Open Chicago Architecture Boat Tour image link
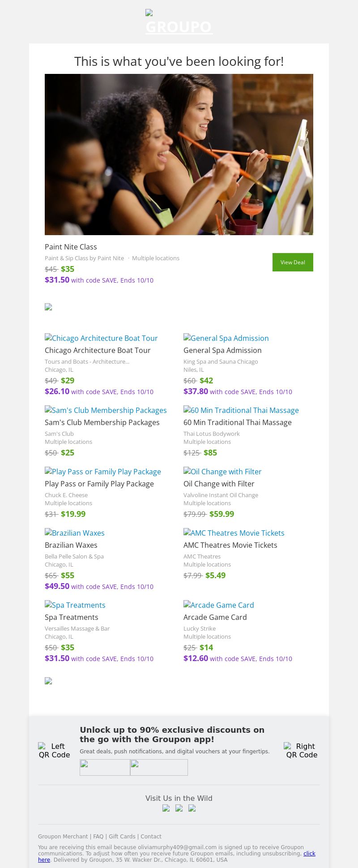This screenshot has height=868, width=358. point(101,338)
